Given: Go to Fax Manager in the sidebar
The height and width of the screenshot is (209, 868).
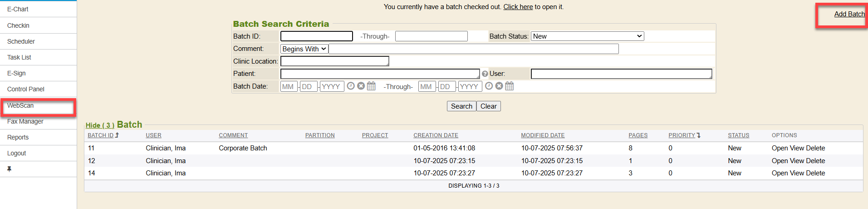Looking at the screenshot, I should click(25, 121).
